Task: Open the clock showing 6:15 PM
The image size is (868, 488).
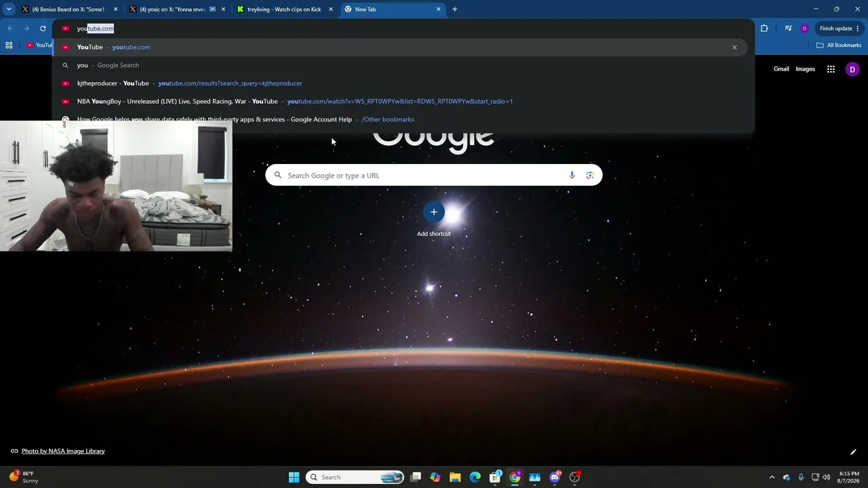Action: click(849, 477)
